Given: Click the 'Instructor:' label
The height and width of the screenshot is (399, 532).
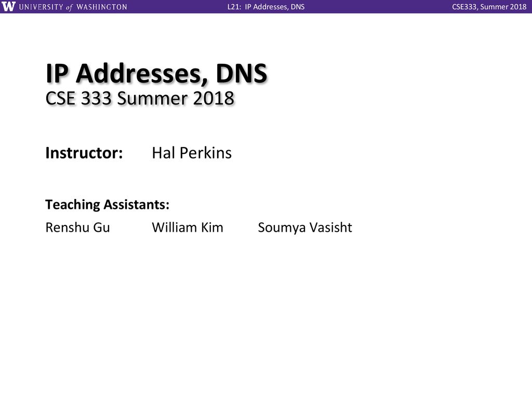Looking at the screenshot, I should 84,153.
